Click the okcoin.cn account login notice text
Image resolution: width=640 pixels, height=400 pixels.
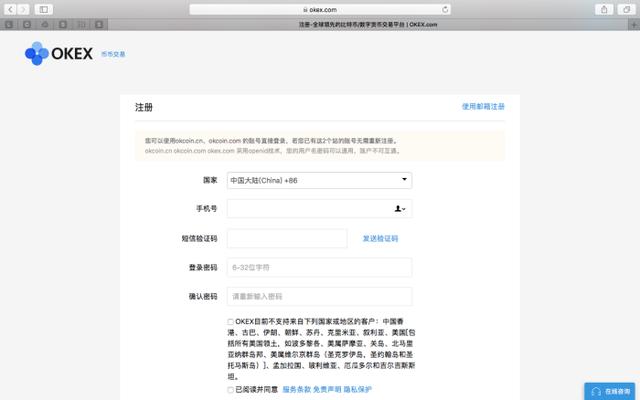click(271, 141)
